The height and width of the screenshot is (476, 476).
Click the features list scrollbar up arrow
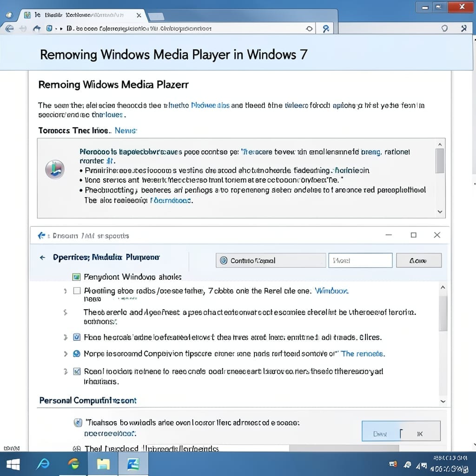tap(443, 287)
